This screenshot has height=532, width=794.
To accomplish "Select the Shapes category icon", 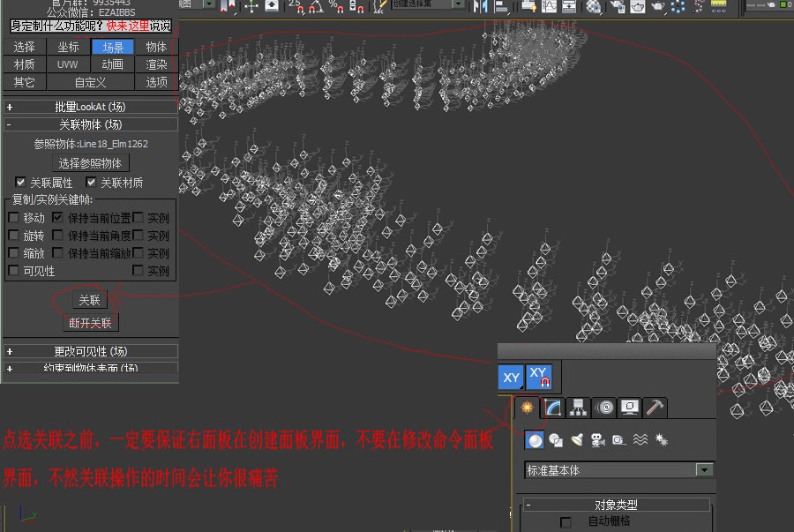I will point(556,440).
